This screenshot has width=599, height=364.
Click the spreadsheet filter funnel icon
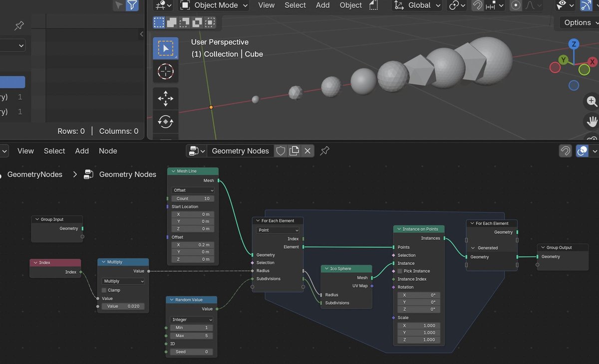click(x=132, y=5)
